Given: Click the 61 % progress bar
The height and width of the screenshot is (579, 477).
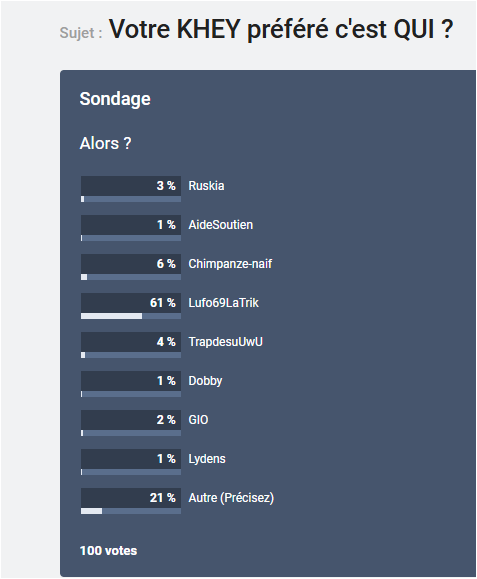Looking at the screenshot, I should (x=131, y=316).
